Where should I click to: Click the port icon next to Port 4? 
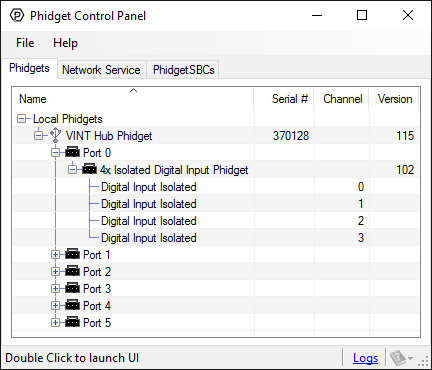(x=72, y=305)
